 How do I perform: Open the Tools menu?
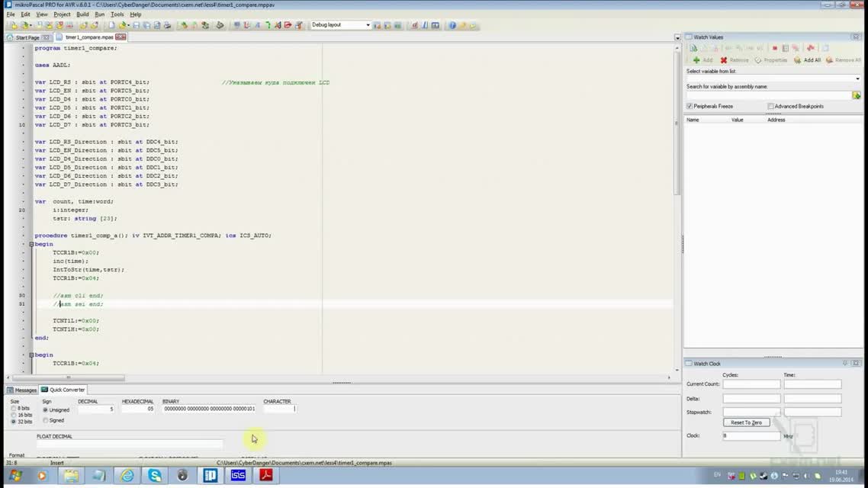pos(117,14)
